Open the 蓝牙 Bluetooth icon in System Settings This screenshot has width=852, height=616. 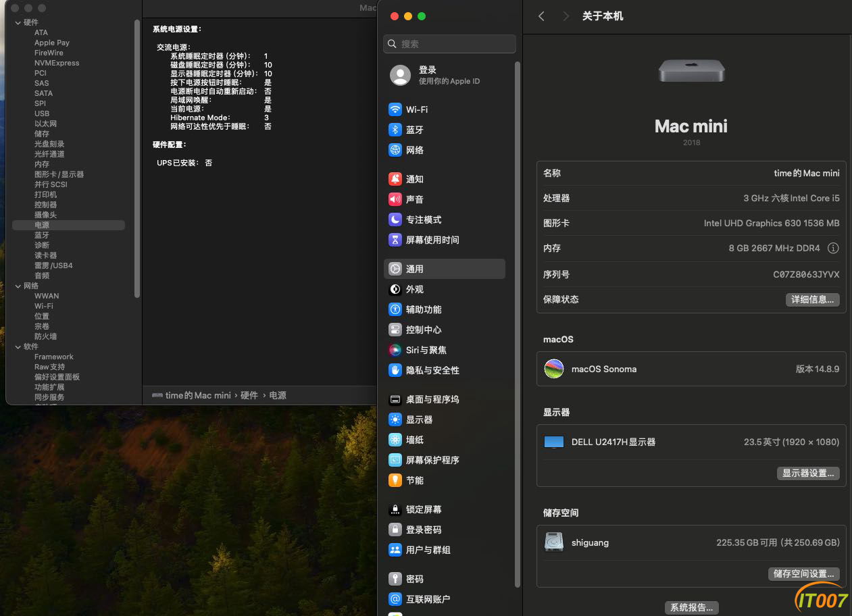pos(395,130)
